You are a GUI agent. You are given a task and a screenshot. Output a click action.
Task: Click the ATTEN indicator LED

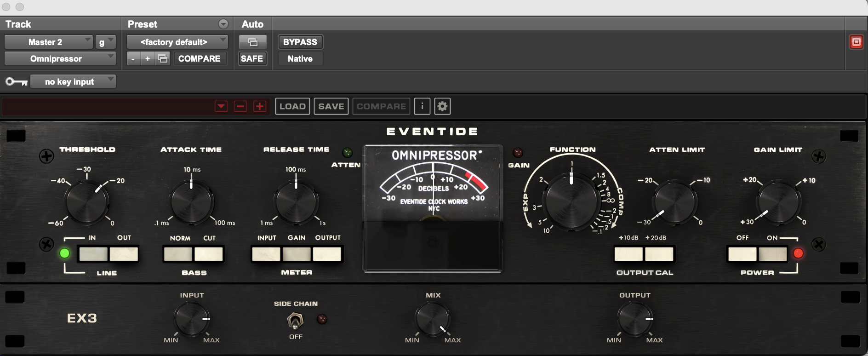[x=348, y=152]
